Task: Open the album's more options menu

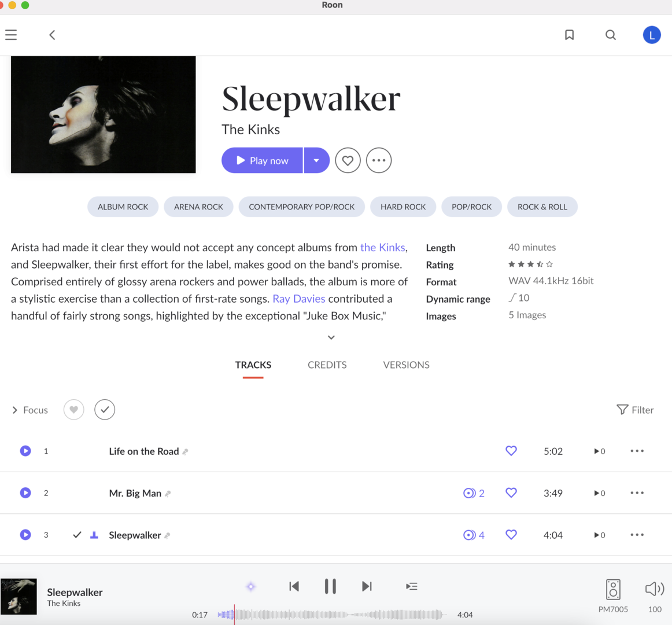Action: (x=379, y=160)
